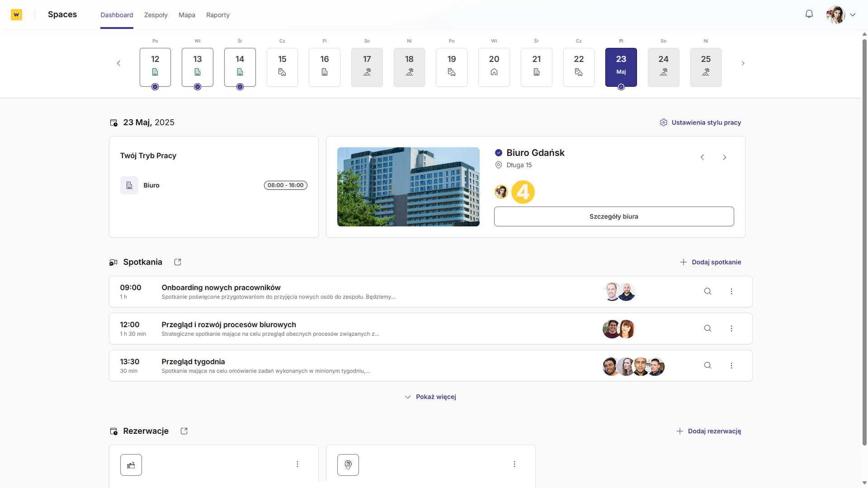Expand Pokaż więcej meetings

pos(430,397)
